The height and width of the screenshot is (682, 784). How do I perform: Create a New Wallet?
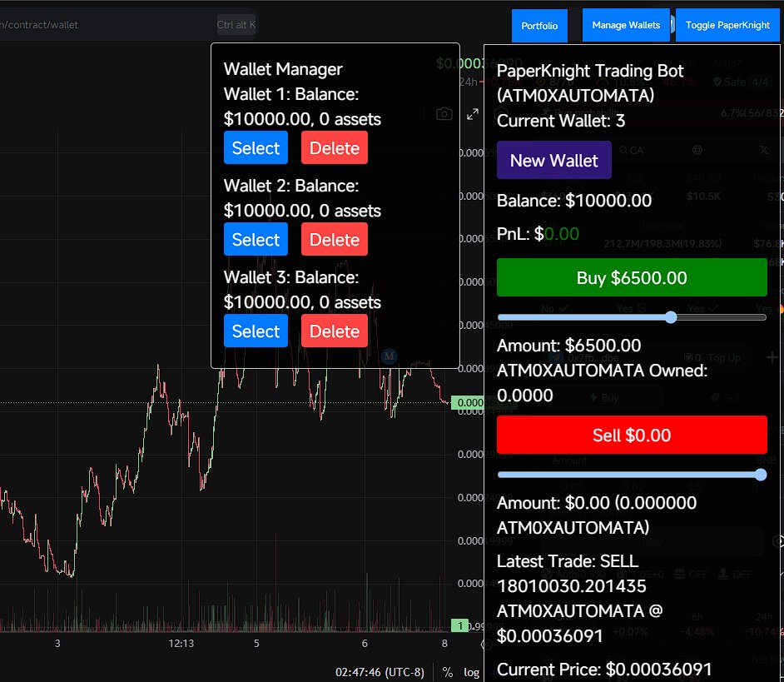click(554, 160)
